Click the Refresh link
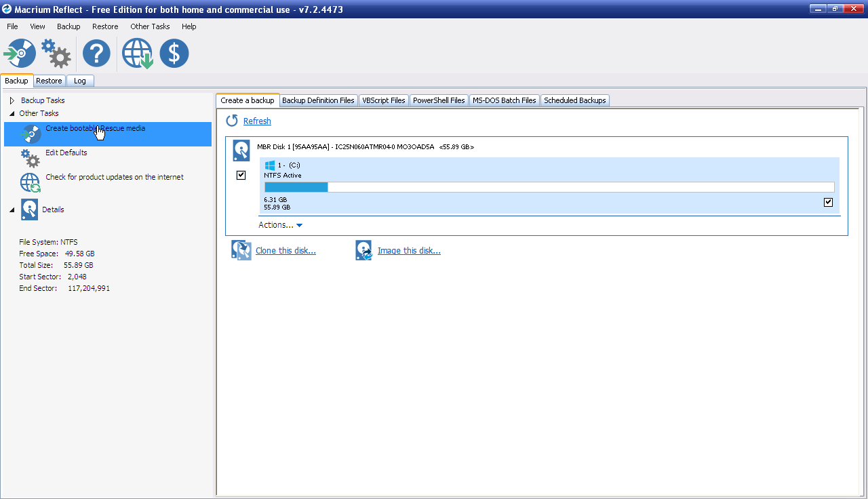868x499 pixels. [257, 121]
